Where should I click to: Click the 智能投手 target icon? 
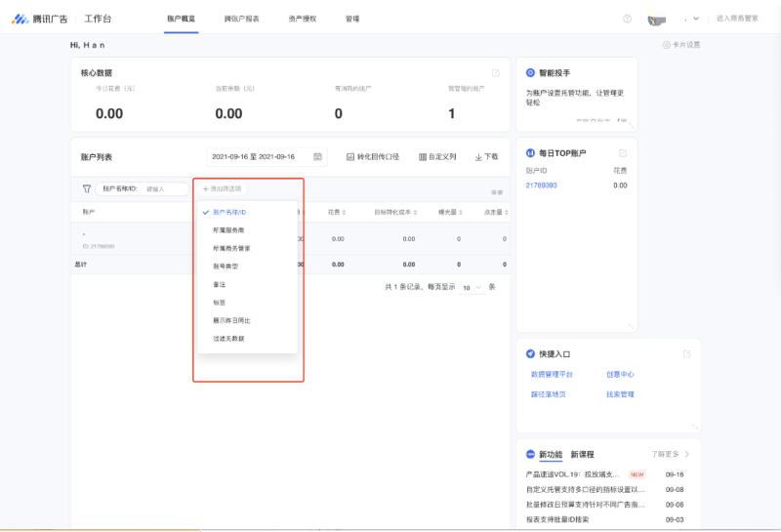click(x=530, y=73)
